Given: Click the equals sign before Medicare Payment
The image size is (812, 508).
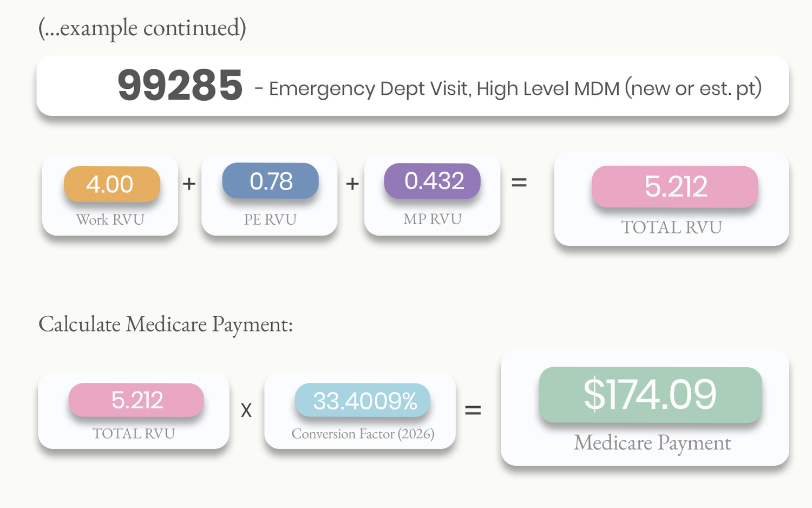Looking at the screenshot, I should pyautogui.click(x=473, y=411).
